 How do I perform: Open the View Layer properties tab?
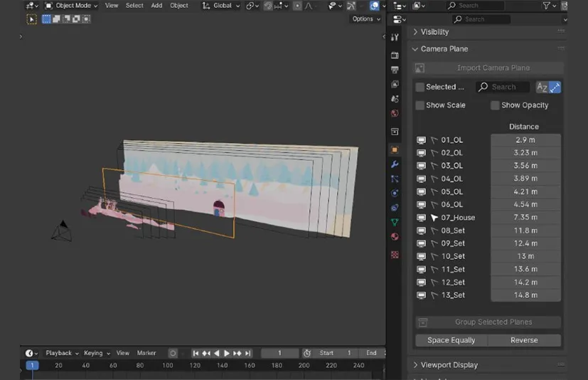[x=395, y=84]
